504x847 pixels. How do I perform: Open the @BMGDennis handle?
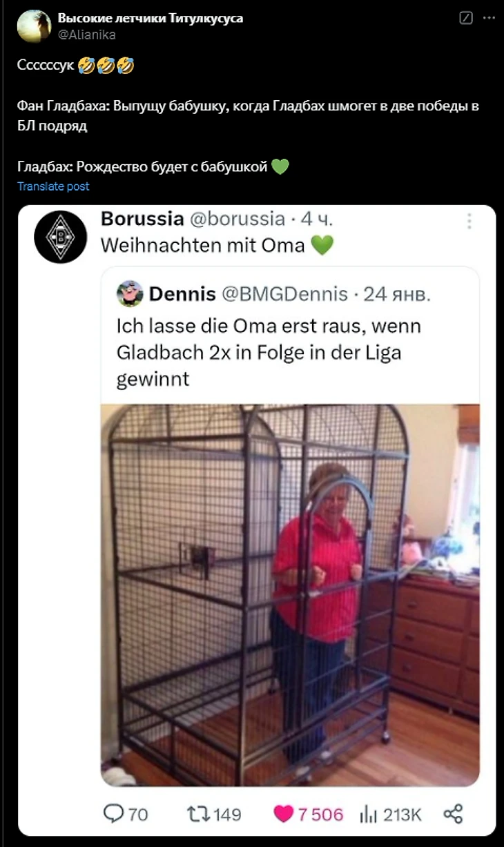click(284, 294)
